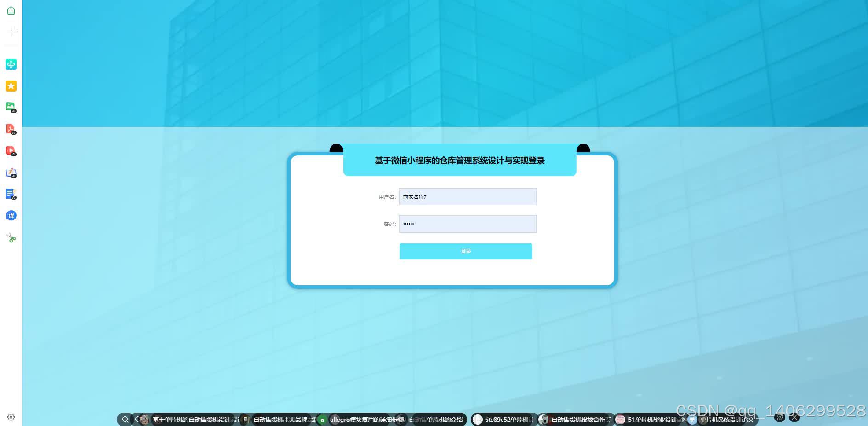
Task: Open the red AI video tool icon
Action: tap(11, 151)
